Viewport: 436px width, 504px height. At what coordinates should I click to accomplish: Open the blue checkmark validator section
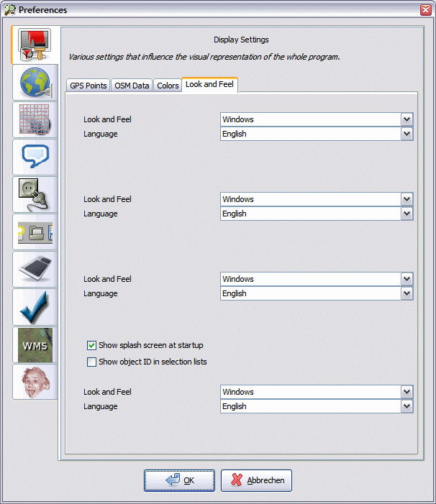[x=35, y=307]
